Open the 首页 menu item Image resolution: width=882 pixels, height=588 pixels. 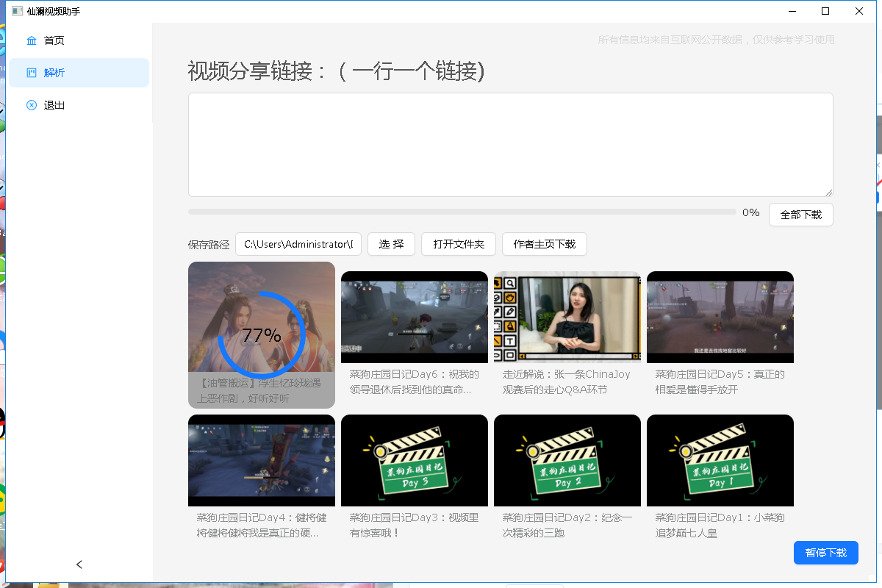(79, 40)
